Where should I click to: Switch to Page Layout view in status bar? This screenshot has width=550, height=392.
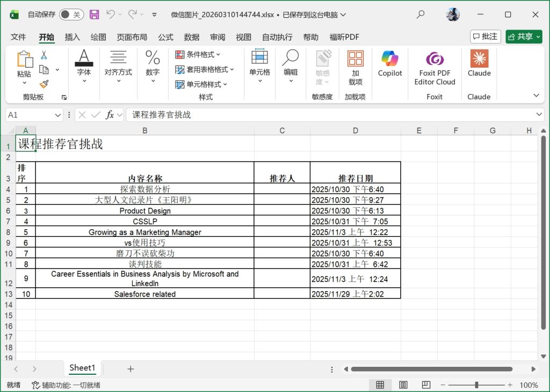(x=403, y=385)
